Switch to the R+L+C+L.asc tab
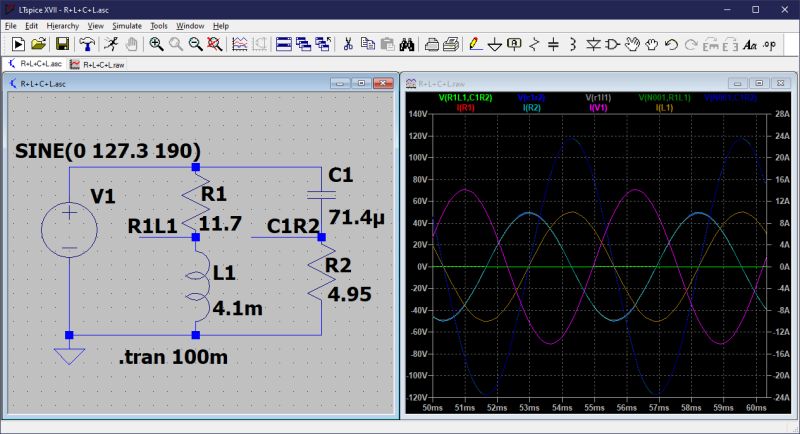The width and height of the screenshot is (800, 434). [35, 64]
